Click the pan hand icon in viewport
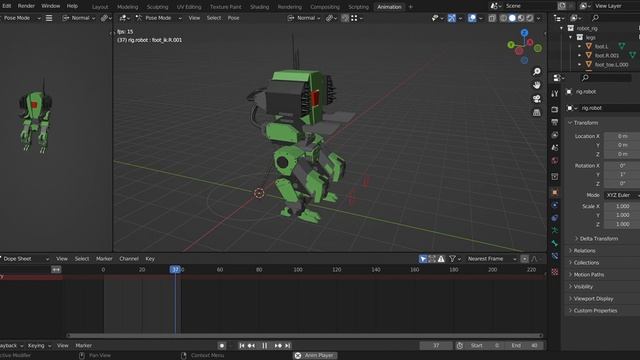Viewport: 640px width, 360px height. 537,85
